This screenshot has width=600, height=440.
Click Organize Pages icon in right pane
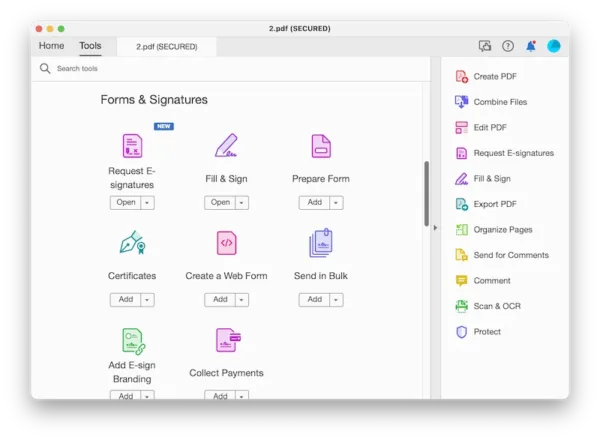(x=461, y=230)
